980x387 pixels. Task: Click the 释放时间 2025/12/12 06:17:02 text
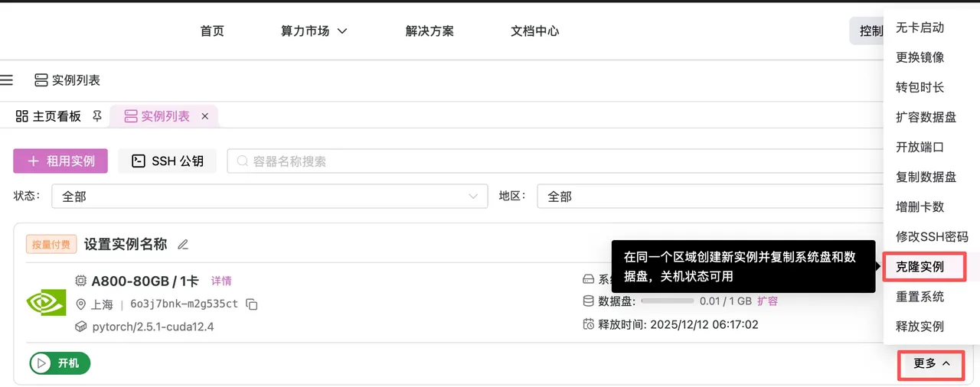[678, 324]
